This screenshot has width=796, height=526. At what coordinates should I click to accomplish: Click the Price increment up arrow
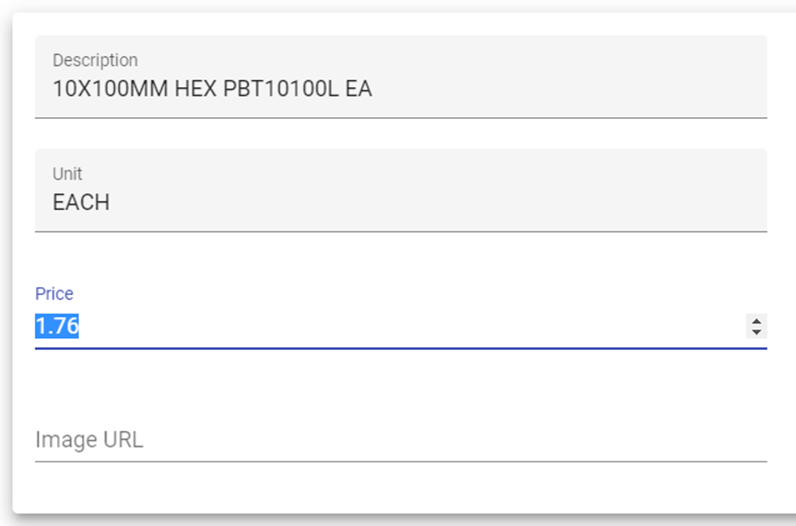(x=757, y=320)
